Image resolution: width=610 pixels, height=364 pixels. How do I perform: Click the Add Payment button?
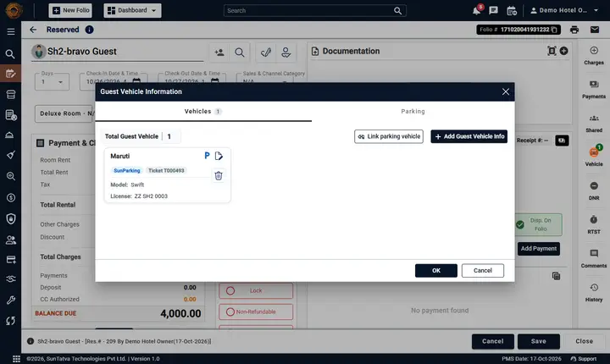coord(539,249)
